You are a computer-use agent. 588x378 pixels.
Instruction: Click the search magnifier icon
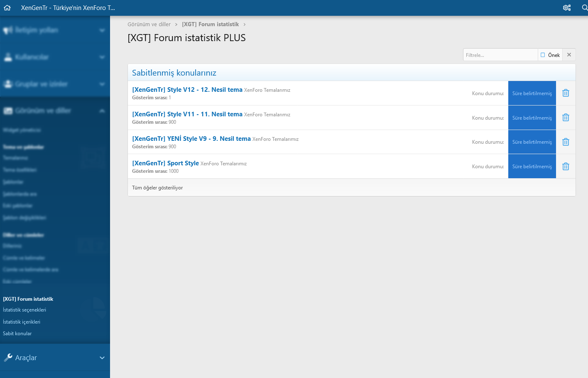pyautogui.click(x=584, y=7)
